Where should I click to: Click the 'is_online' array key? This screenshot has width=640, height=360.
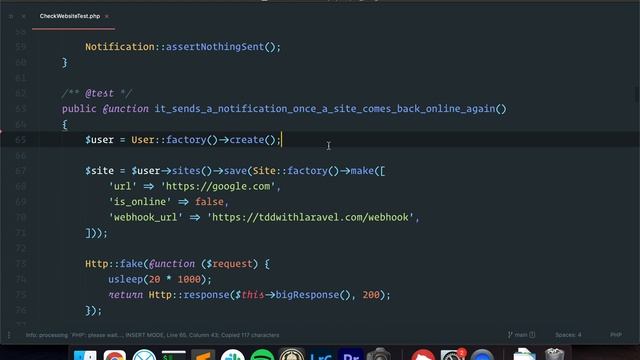click(x=140, y=202)
